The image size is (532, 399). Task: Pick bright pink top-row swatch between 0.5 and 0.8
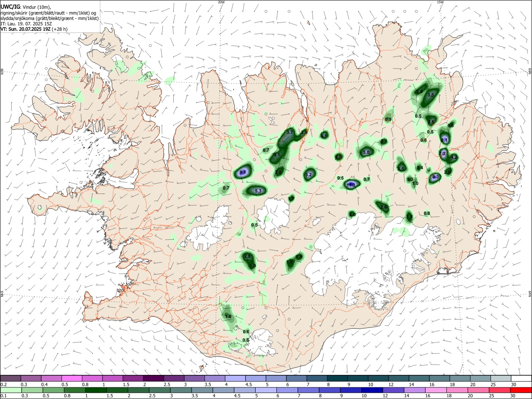71,379
